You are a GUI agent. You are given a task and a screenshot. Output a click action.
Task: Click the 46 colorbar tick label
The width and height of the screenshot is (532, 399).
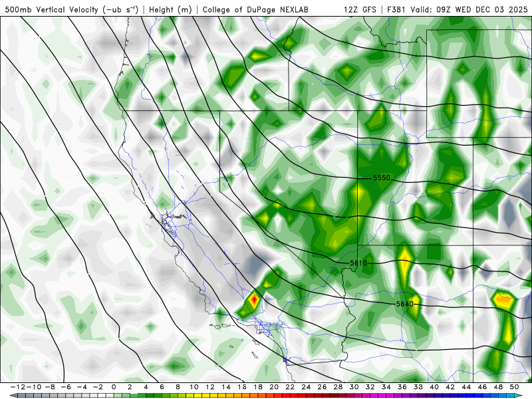point(482,387)
